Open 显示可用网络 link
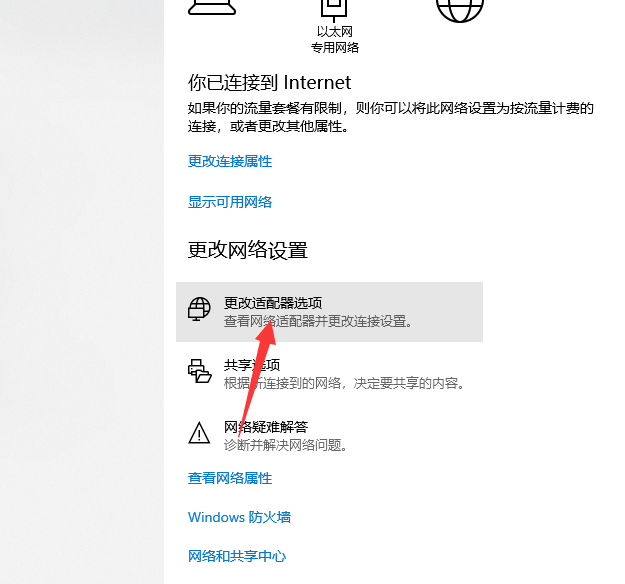This screenshot has height=584, width=625. click(x=230, y=202)
